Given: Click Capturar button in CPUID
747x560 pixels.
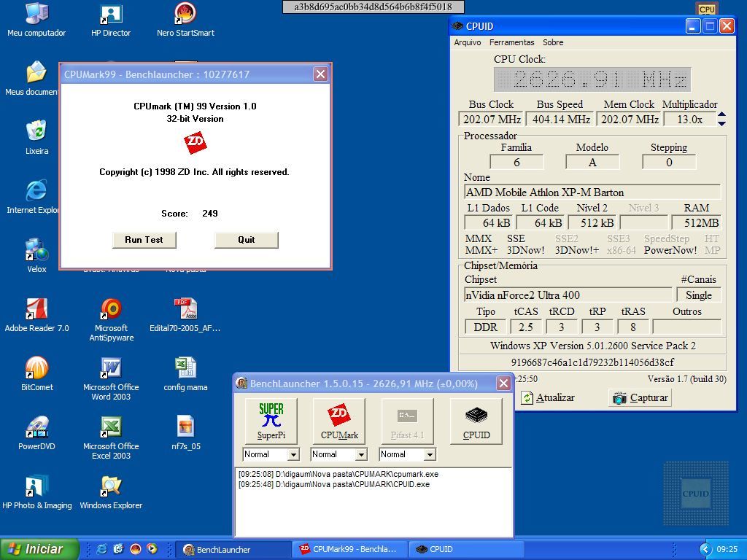Looking at the screenshot, I should click(640, 397).
